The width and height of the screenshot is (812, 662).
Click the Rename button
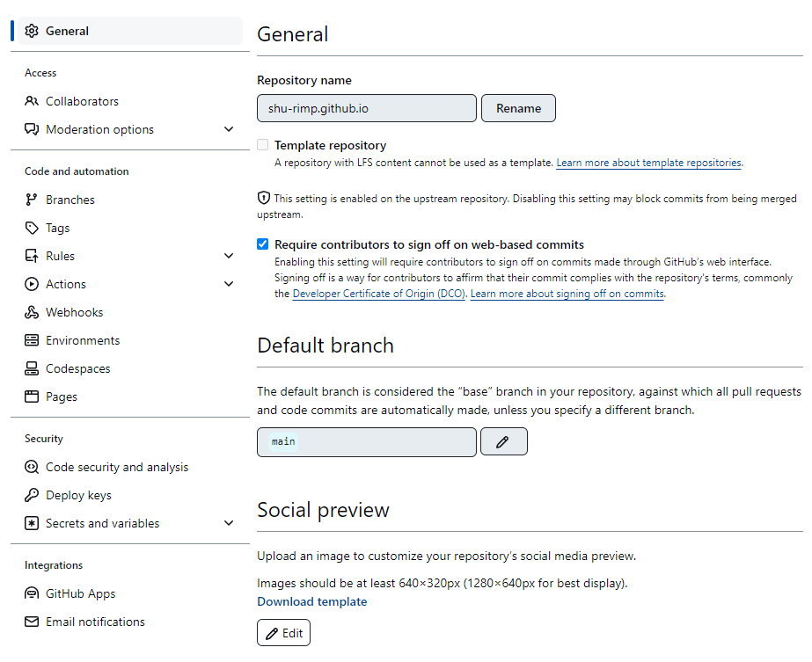[x=518, y=108]
